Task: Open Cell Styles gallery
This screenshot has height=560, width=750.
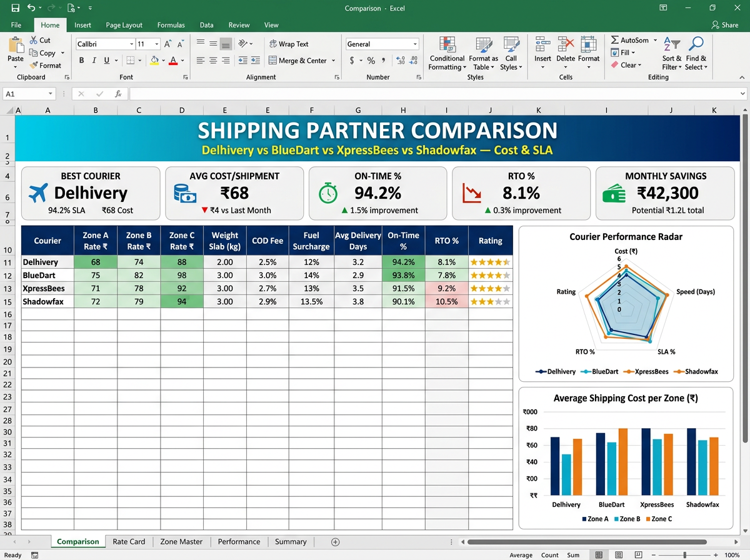Action: tap(511, 53)
